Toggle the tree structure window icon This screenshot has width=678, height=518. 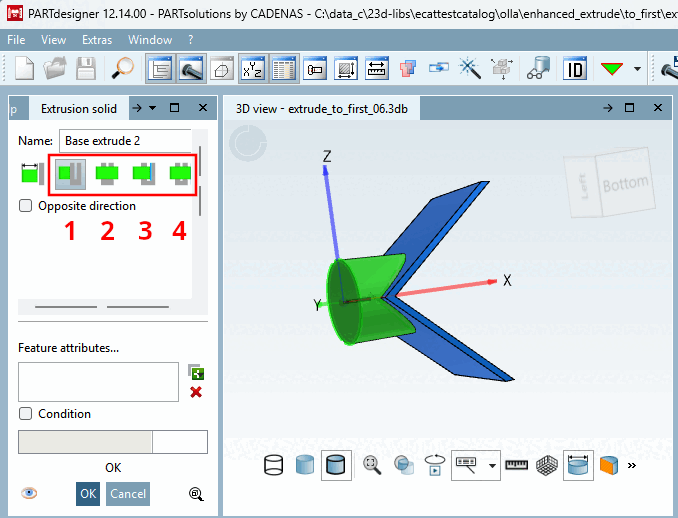point(160,68)
